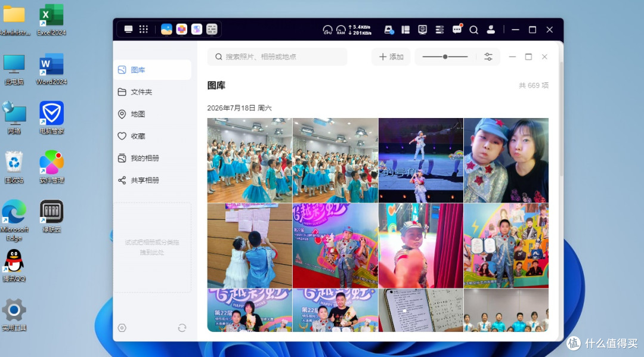Open 共享相册 in the sidebar

pyautogui.click(x=152, y=180)
